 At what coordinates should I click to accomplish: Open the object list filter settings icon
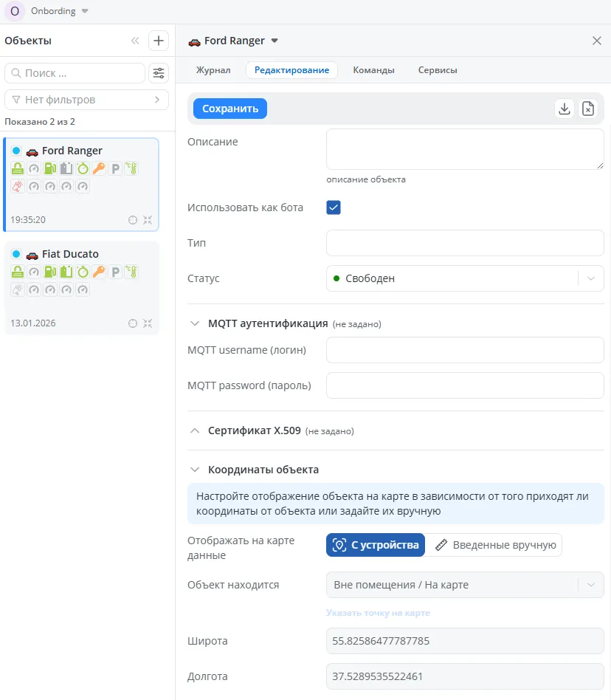point(159,73)
